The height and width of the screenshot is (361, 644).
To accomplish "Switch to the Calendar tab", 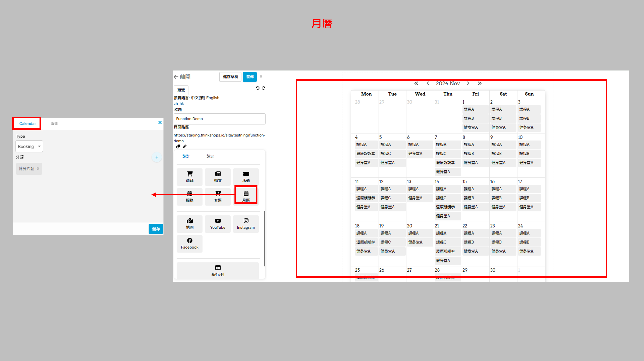I will [28, 124].
